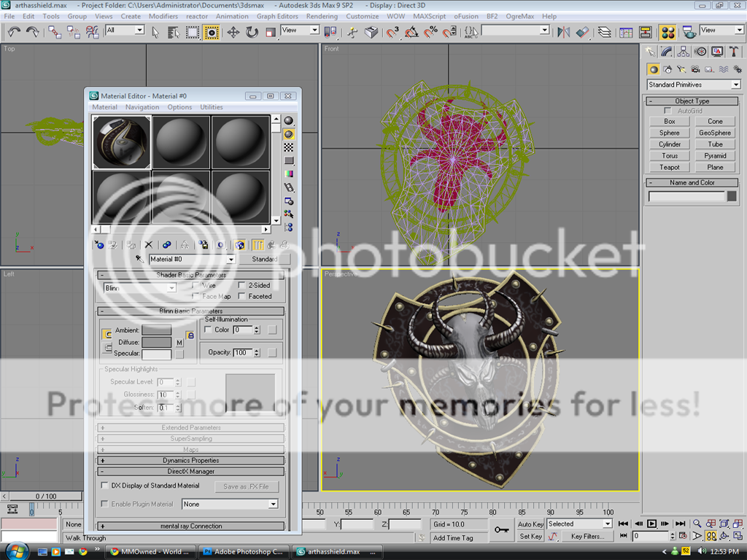Toggle the 3D Snaps icon
This screenshot has width=747, height=560.
click(x=392, y=32)
